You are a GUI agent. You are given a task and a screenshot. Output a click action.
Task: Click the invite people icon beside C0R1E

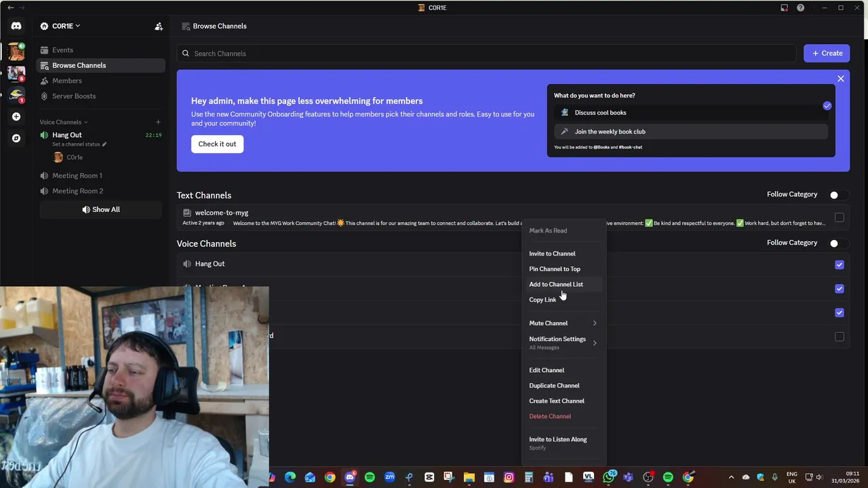pos(159,26)
